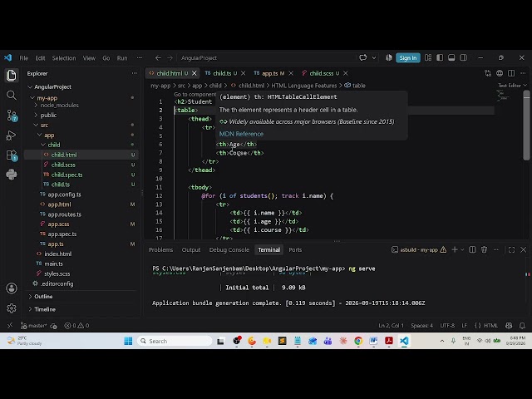Expand the Timeline section

(x=45, y=309)
